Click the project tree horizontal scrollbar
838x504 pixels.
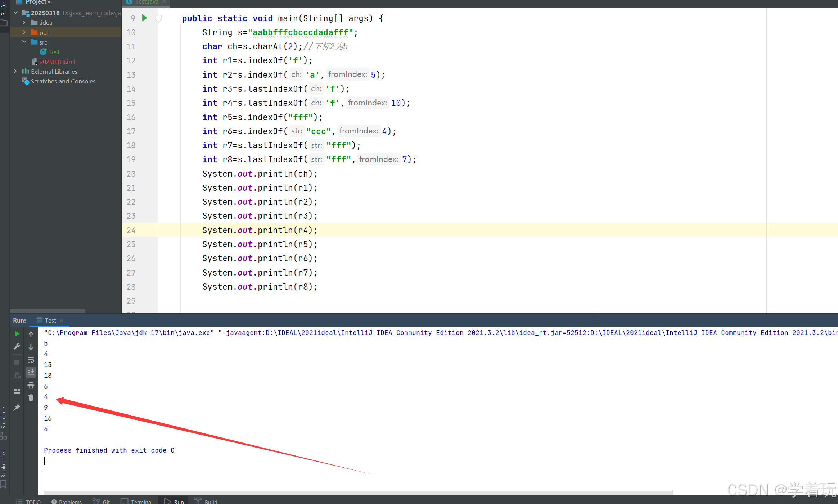47,311
